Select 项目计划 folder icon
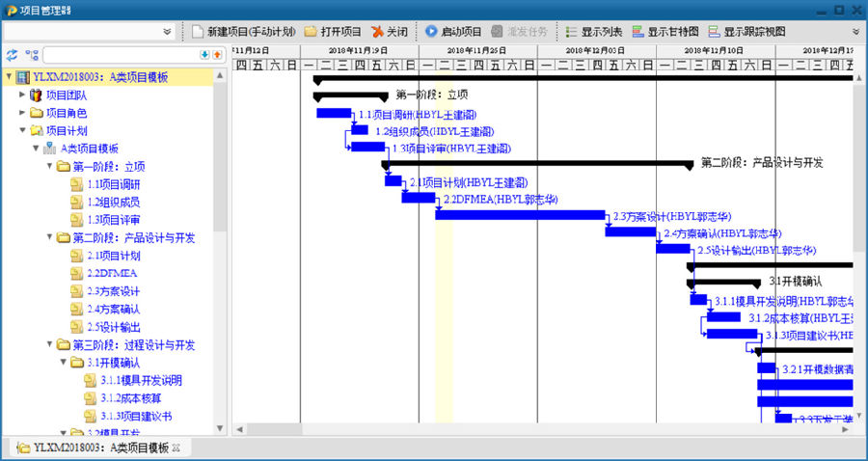The image size is (868, 461). coord(36,130)
